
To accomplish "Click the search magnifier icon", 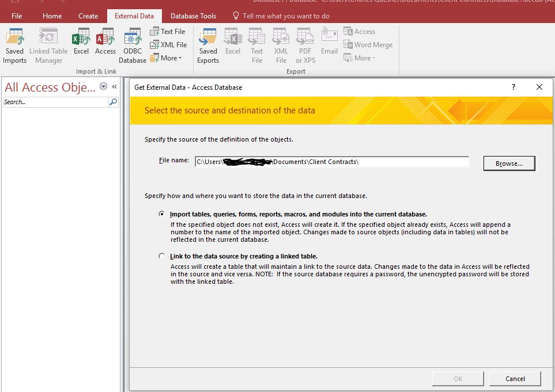I will [x=114, y=102].
